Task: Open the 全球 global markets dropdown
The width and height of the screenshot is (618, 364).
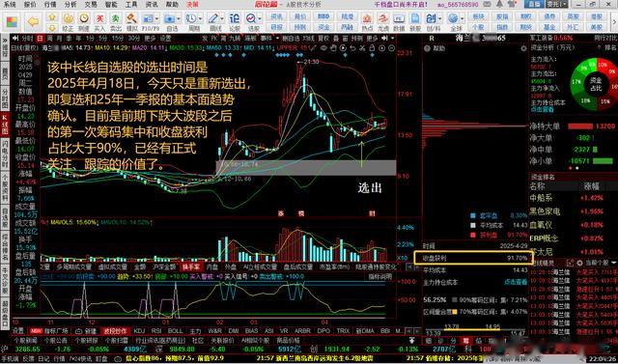Action: pos(463,18)
